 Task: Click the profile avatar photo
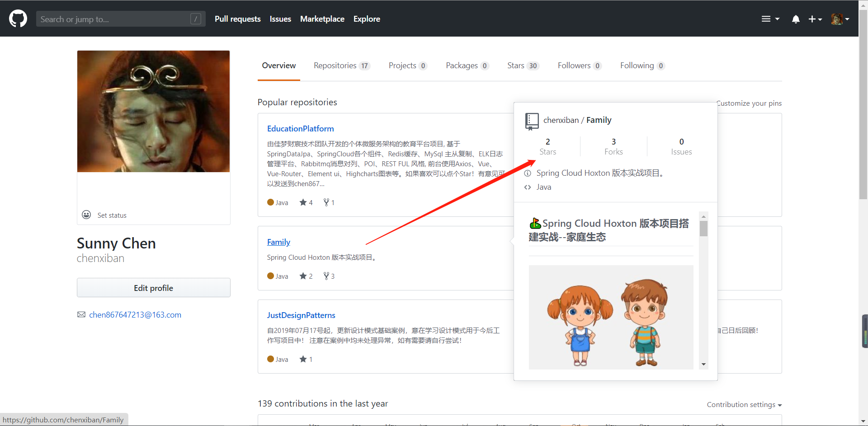coord(153,111)
